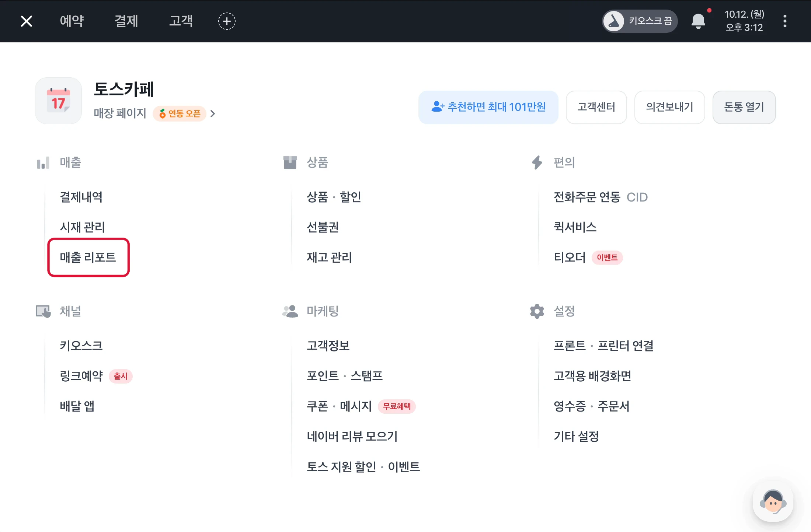The height and width of the screenshot is (532, 811).
Task: Open 링크예약 item
Action: pyautogui.click(x=81, y=376)
